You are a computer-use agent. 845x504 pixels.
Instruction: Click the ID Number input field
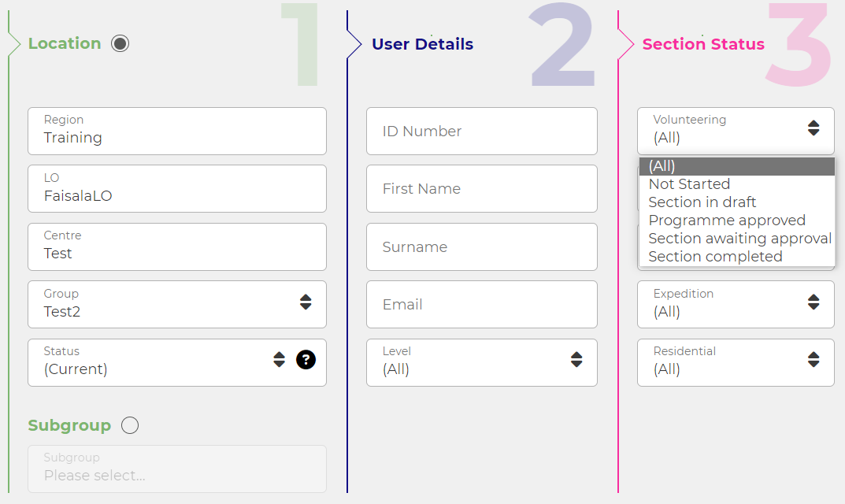(x=482, y=131)
